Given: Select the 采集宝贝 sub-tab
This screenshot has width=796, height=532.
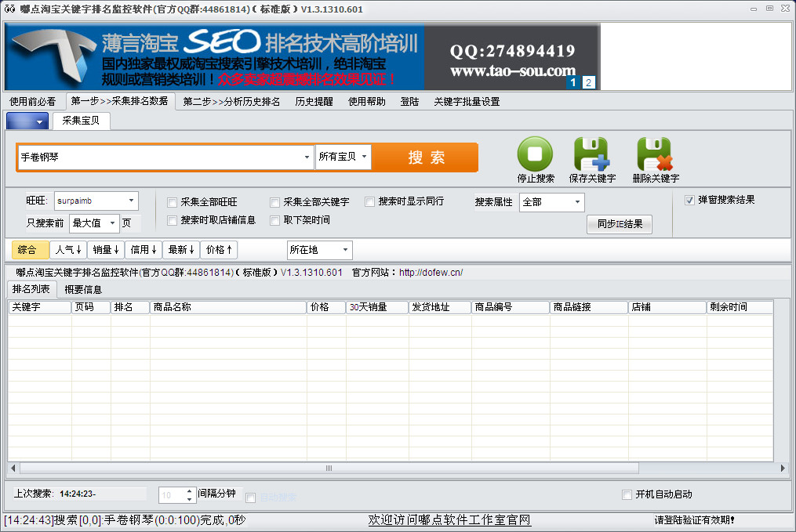Looking at the screenshot, I should pyautogui.click(x=81, y=121).
